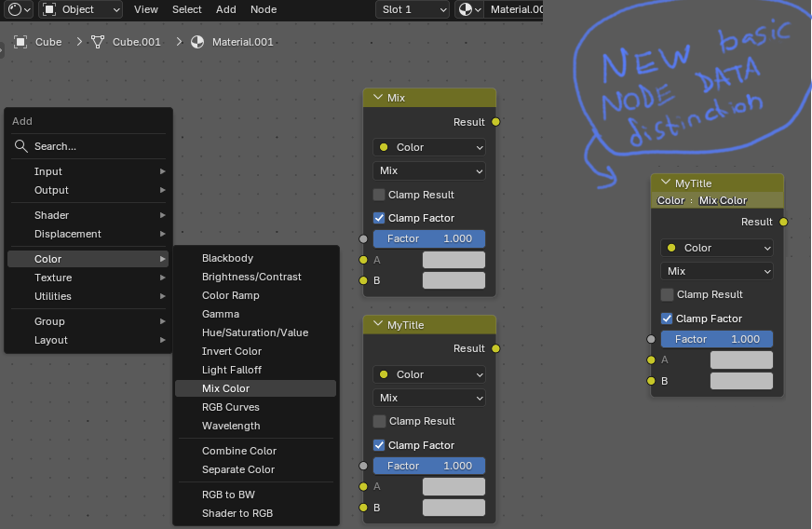
Task: Click Result output socket on Mix node
Action: tap(495, 122)
